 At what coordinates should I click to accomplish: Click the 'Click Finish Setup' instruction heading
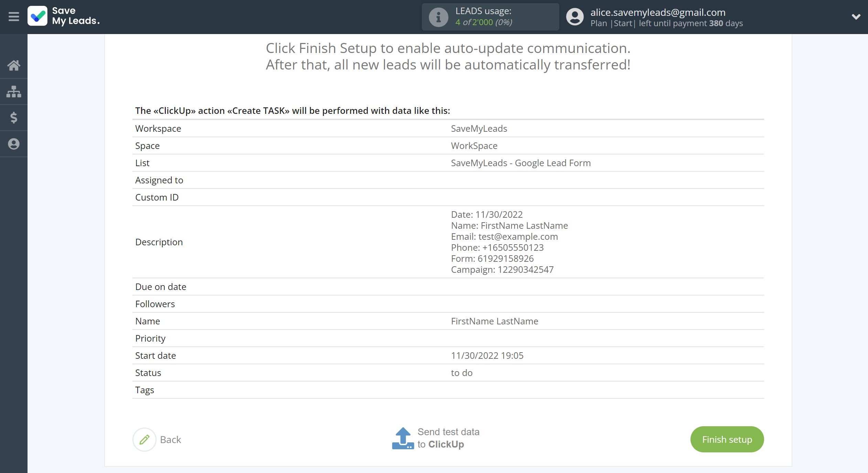pos(448,56)
